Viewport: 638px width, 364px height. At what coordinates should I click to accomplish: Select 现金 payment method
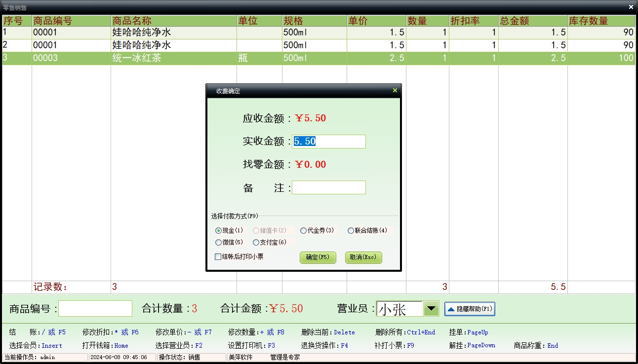[x=219, y=230]
